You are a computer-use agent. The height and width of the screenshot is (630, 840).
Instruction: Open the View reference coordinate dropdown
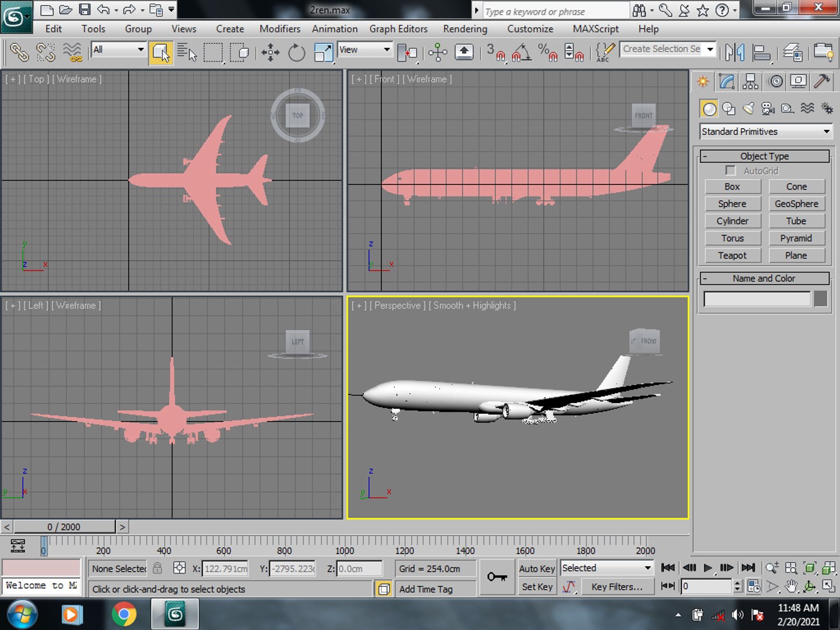(x=365, y=50)
